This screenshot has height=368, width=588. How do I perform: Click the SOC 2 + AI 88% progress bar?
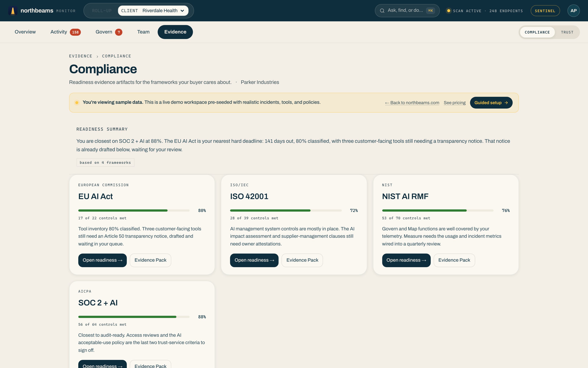click(134, 317)
